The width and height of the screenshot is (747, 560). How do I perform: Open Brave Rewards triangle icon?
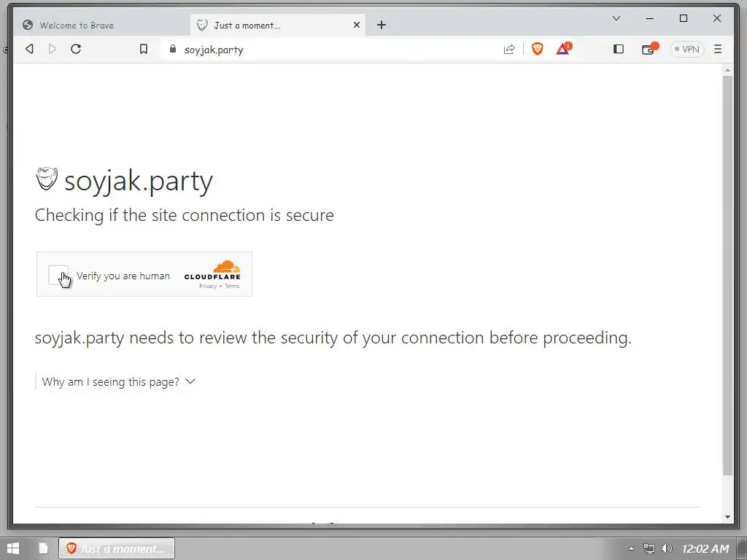coord(562,49)
